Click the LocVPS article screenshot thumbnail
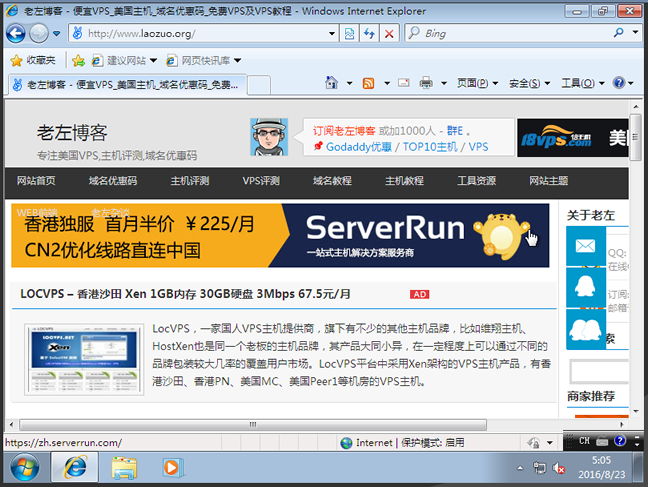Viewport: 648px width, 487px height. tap(84, 359)
